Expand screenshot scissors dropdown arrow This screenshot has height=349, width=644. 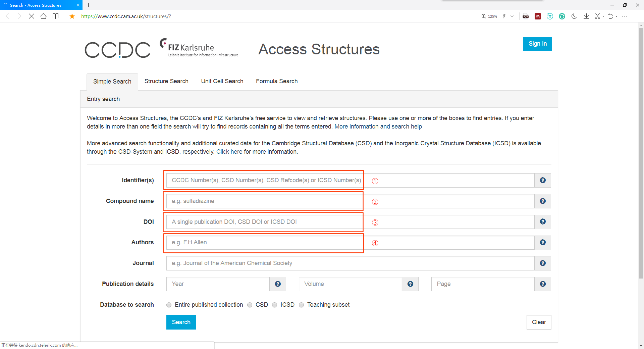tap(603, 16)
